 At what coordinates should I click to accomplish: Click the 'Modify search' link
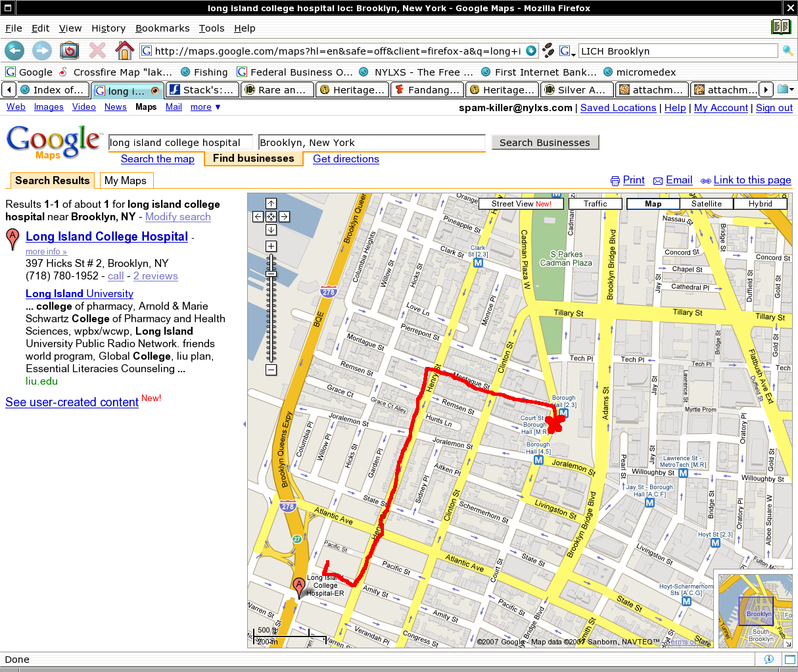point(178,217)
